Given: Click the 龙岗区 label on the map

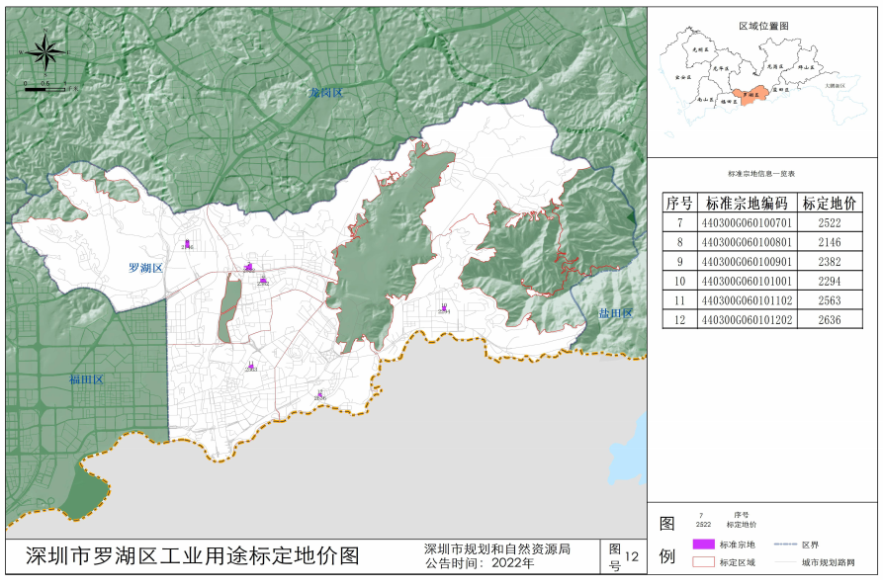Looking at the screenshot, I should point(324,93).
